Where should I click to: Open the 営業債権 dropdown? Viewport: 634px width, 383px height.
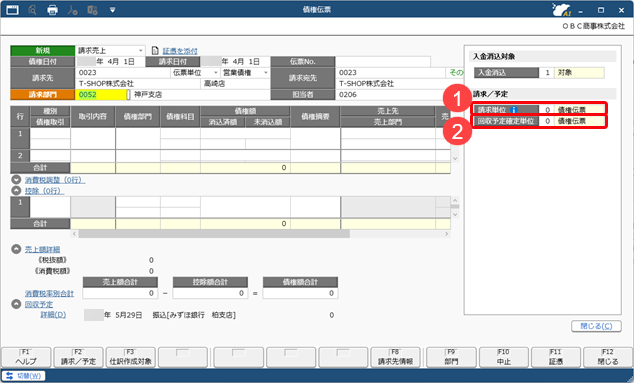tap(266, 73)
